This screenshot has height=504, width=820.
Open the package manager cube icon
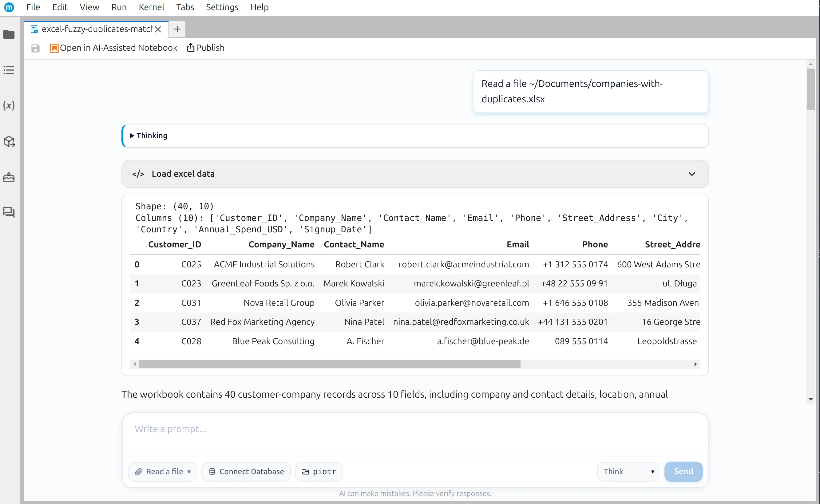[x=9, y=141]
